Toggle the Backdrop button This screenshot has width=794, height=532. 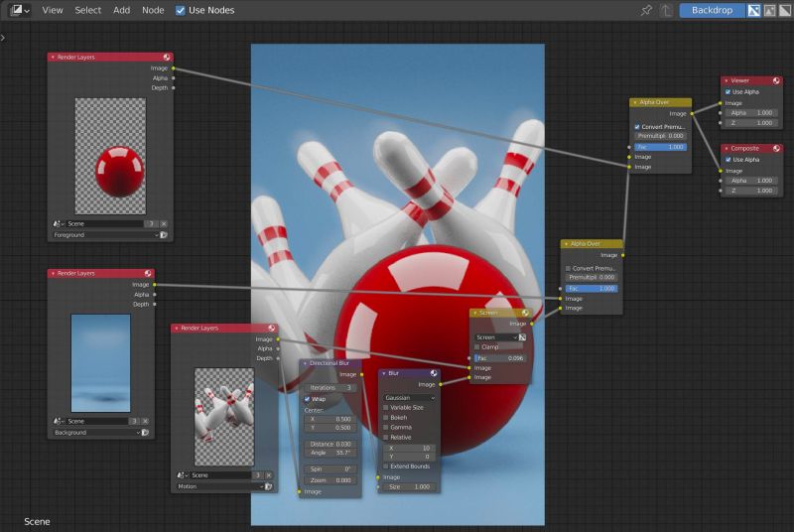[712, 10]
